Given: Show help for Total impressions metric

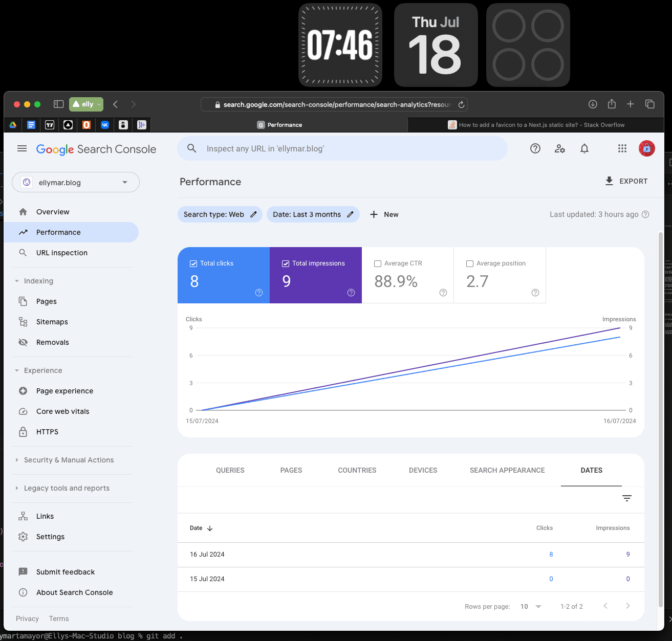Looking at the screenshot, I should [351, 293].
